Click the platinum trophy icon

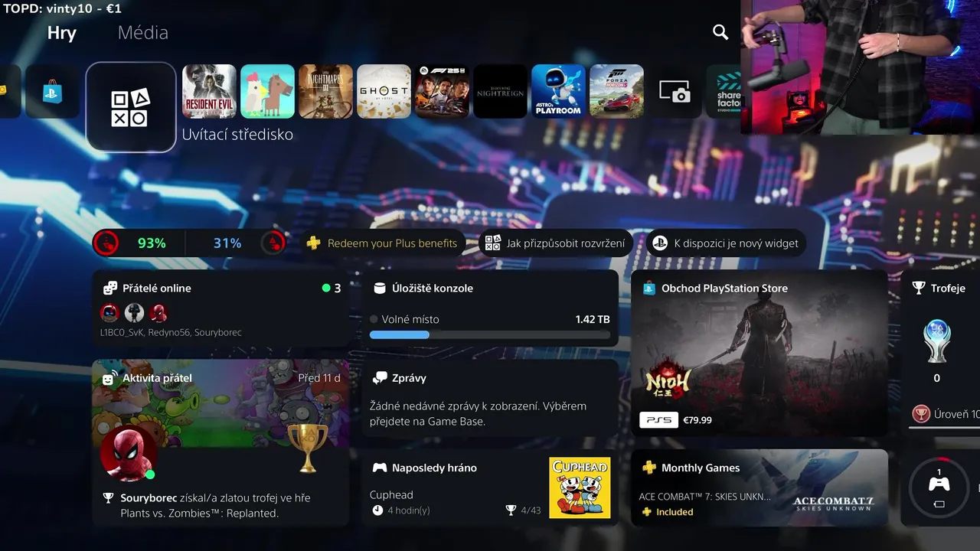coord(936,341)
